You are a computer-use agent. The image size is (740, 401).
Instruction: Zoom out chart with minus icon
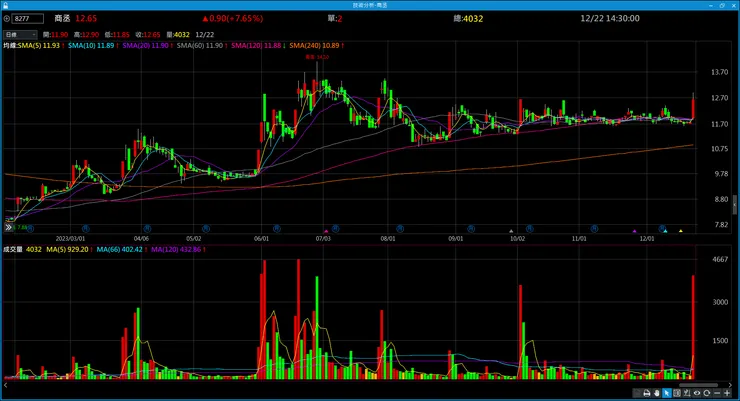pos(717,393)
